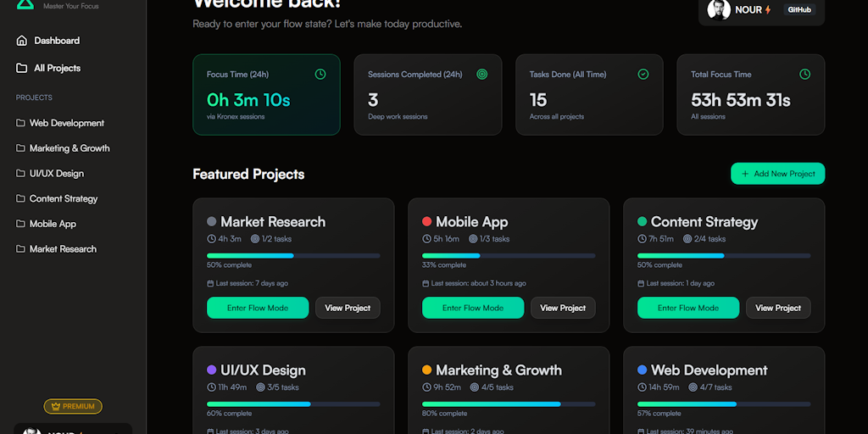Click folder icon beside Content Strategy in sidebar
This screenshot has width=868, height=434.
[x=20, y=198]
